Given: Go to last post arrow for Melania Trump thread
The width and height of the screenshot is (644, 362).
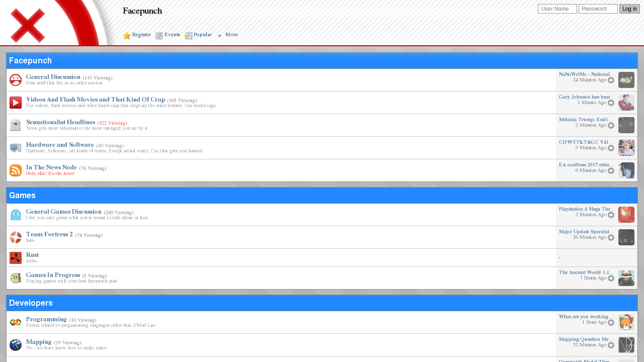Looking at the screenshot, I should [611, 125].
